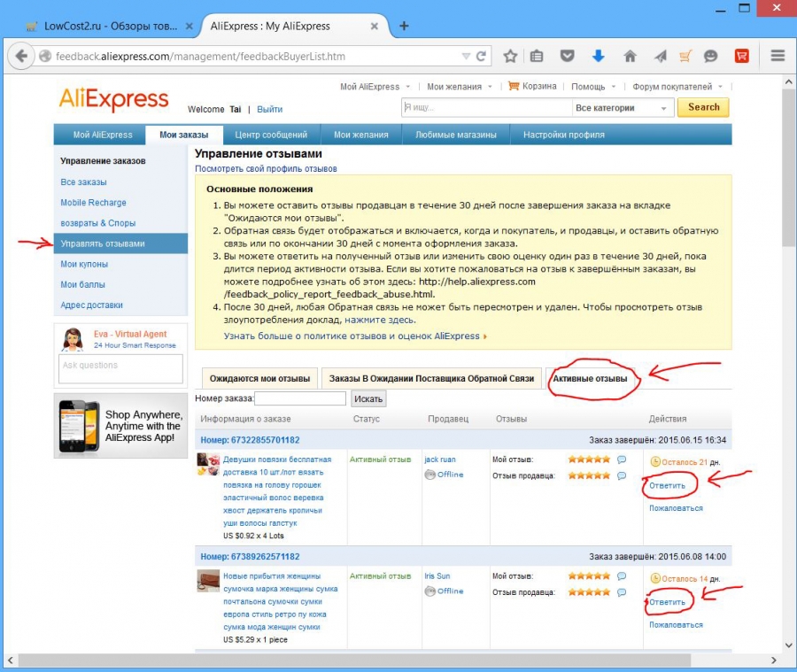Select the Мои заказы navigation tab

(184, 135)
